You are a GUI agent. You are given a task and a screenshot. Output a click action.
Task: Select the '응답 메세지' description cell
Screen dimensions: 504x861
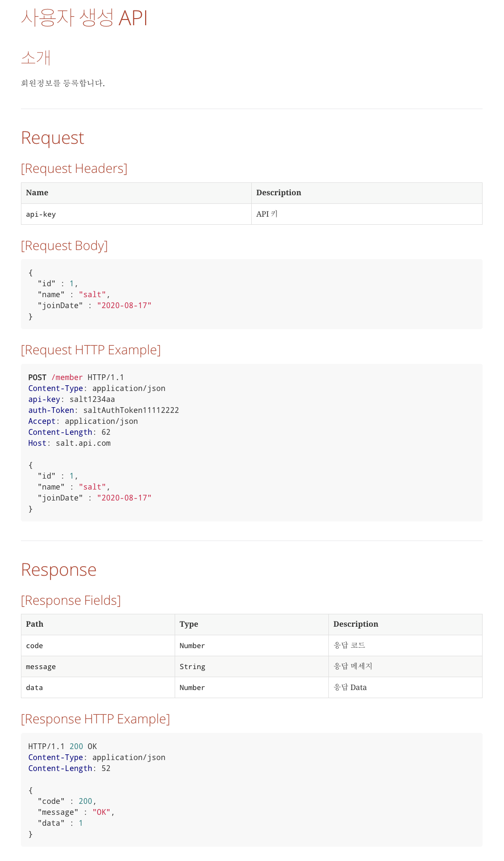(x=405, y=667)
